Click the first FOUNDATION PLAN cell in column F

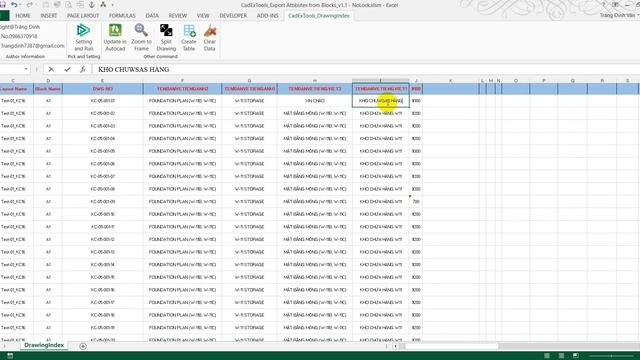(x=182, y=100)
